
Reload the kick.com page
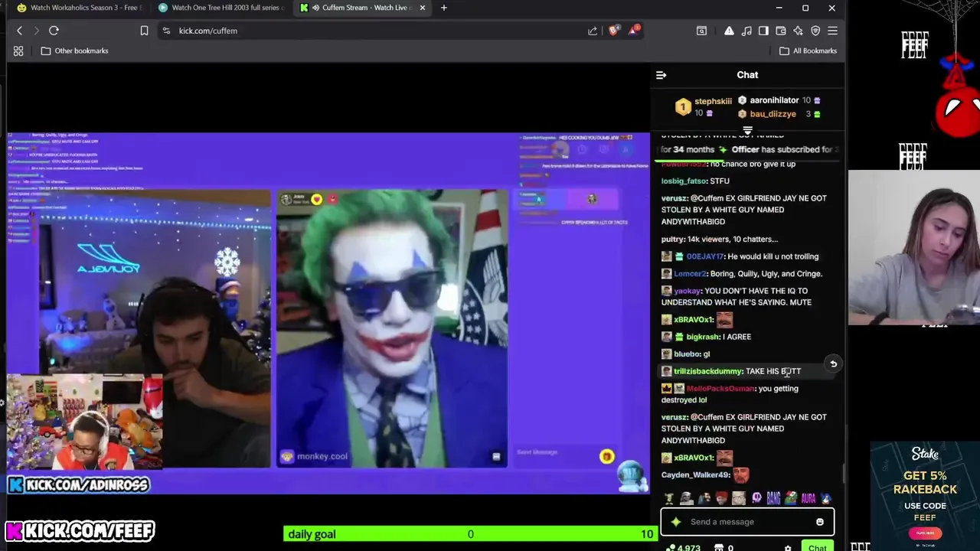tap(54, 31)
